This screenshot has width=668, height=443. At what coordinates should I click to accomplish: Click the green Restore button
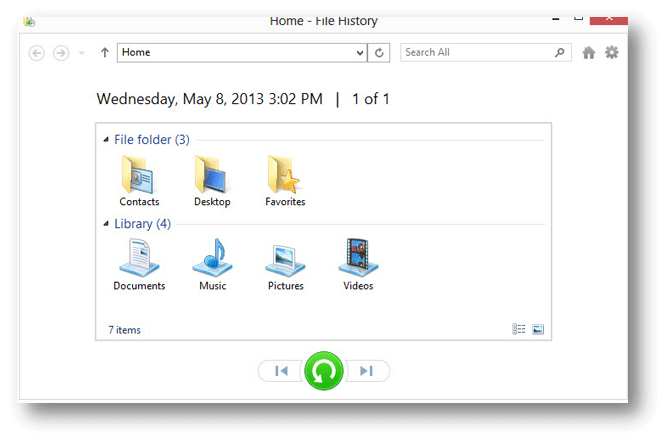[324, 371]
